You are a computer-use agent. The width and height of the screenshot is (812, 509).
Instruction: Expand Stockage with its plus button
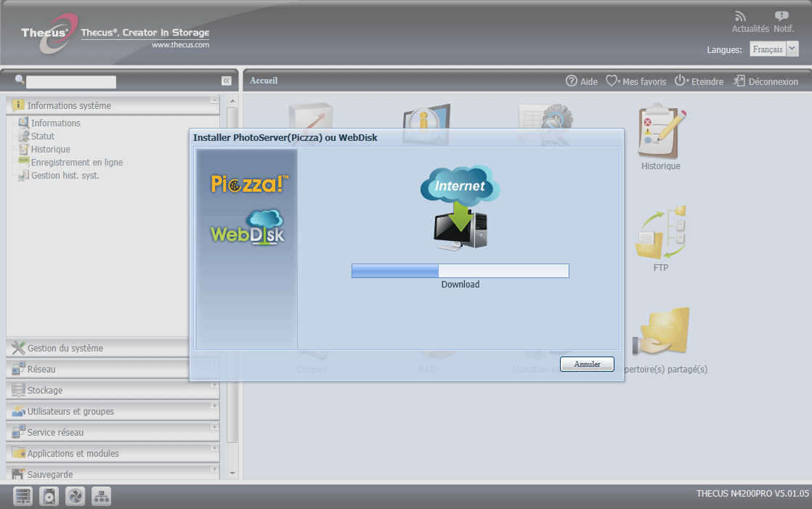click(214, 385)
